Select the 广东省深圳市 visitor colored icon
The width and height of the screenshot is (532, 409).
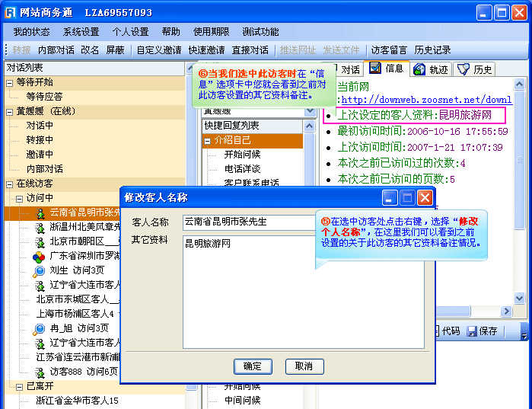click(x=39, y=257)
